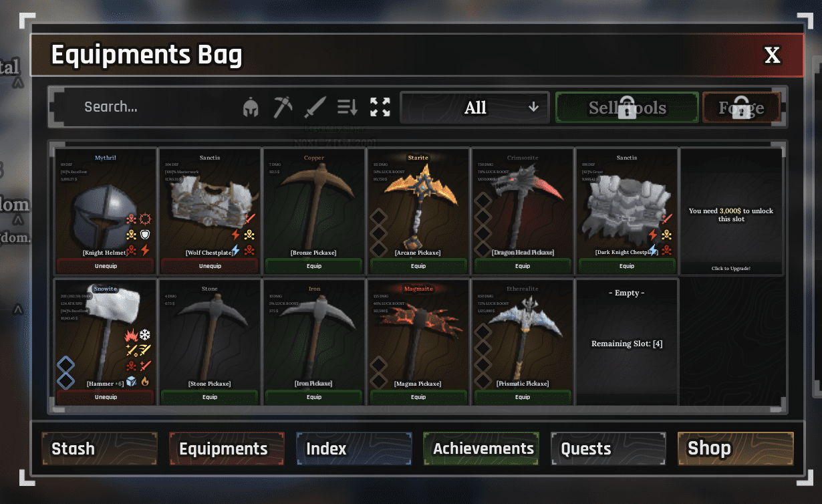Equip the Dragon Head Pickaxe
822x504 pixels.
pos(523,266)
